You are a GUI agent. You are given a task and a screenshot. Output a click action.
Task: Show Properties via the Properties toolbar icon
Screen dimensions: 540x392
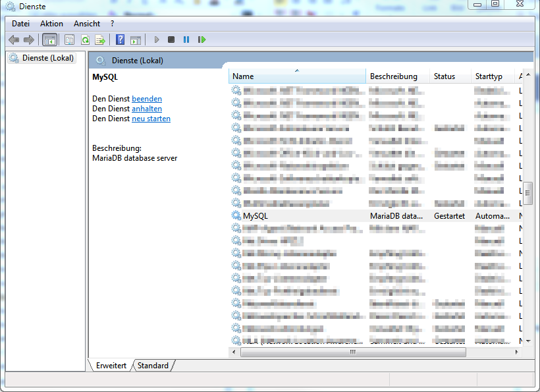pyautogui.click(x=69, y=40)
